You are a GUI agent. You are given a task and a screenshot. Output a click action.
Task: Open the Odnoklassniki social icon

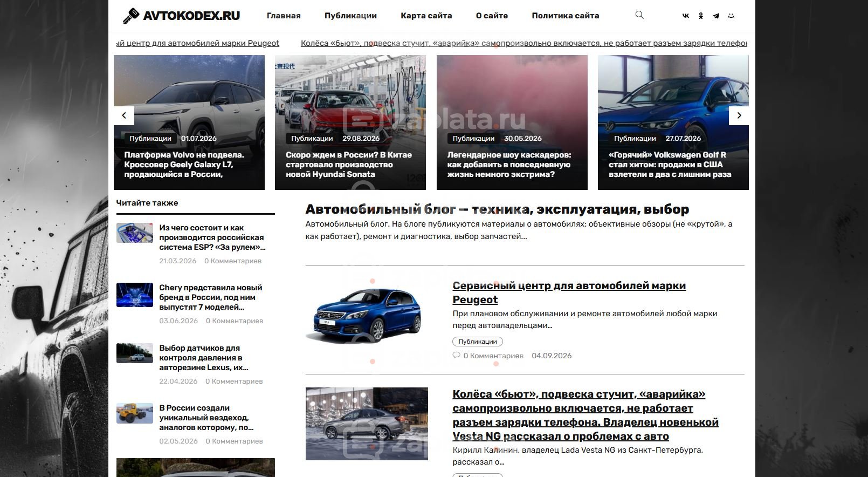point(701,16)
